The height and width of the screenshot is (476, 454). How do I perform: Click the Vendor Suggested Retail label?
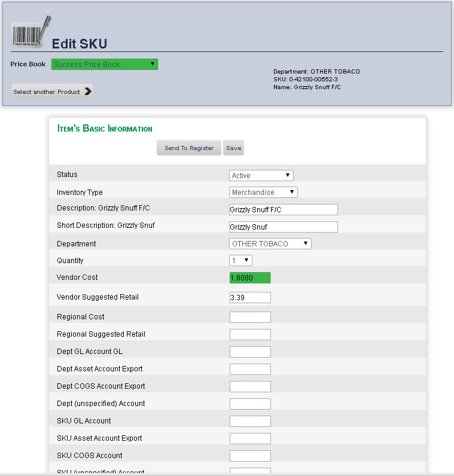click(97, 297)
